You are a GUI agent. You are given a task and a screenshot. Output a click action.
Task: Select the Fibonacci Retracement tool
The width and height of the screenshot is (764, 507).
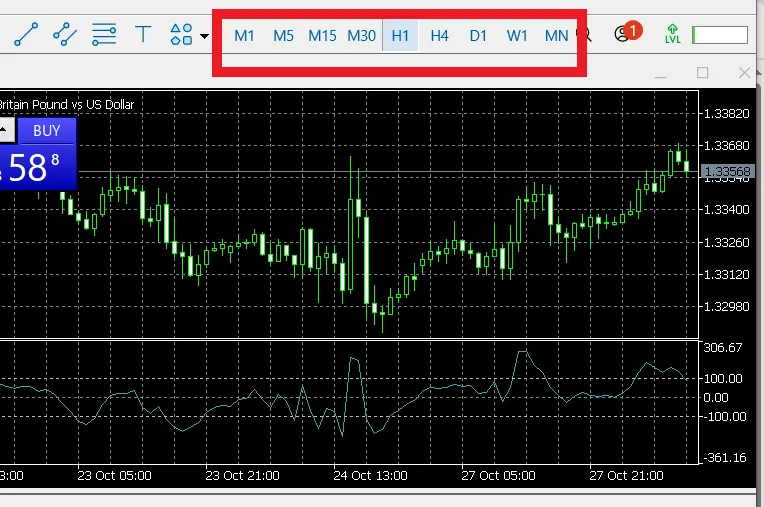click(x=104, y=35)
